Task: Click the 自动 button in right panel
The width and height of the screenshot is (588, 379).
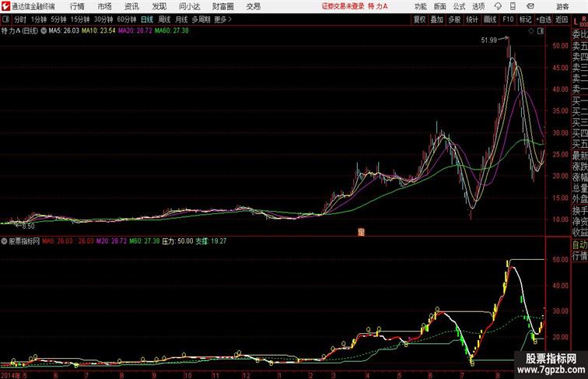Action: pos(579,244)
